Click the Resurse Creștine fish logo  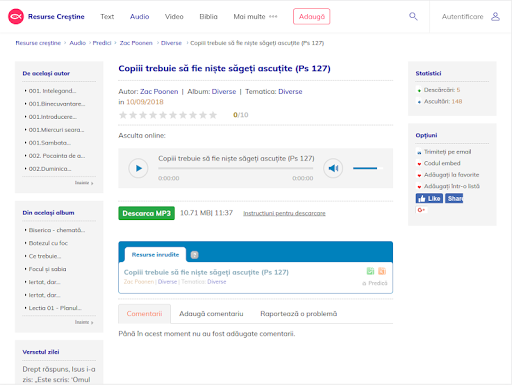16,17
